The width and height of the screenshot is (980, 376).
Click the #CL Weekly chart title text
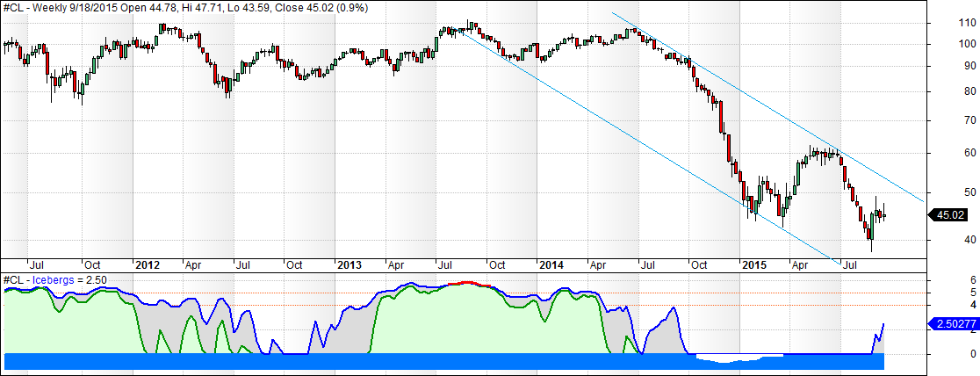pos(185,8)
